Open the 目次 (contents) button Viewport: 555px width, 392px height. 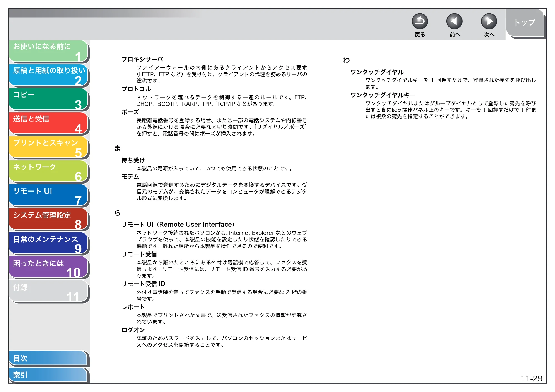tap(49, 358)
